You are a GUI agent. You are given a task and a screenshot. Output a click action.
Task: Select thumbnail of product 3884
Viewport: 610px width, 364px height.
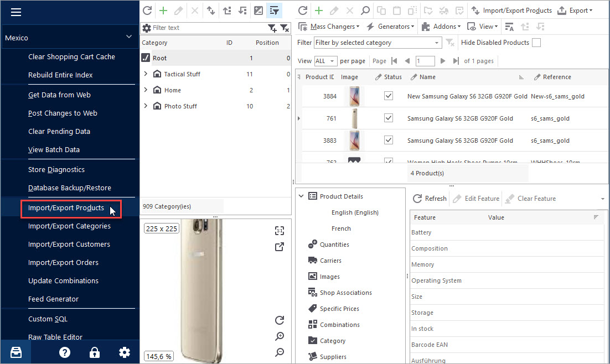click(354, 96)
